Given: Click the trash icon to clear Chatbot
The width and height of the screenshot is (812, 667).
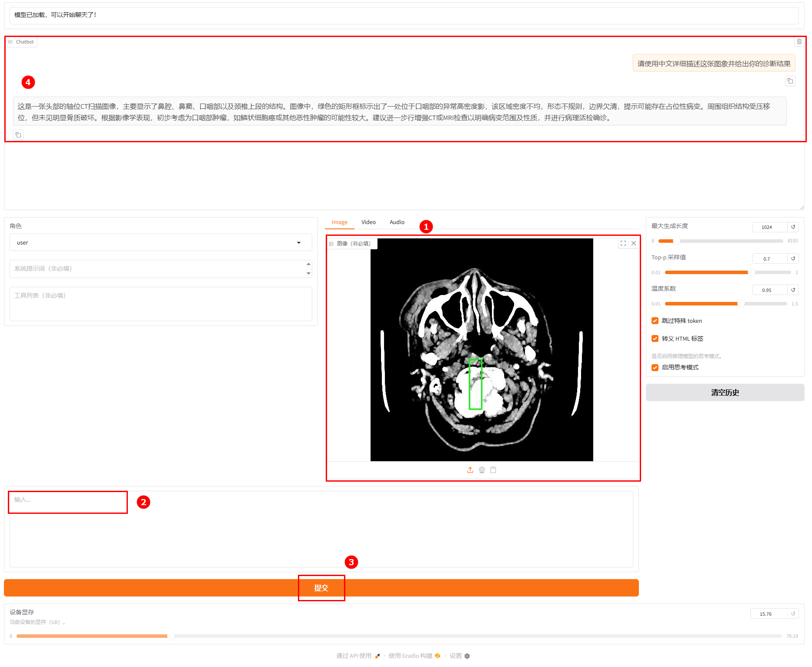Looking at the screenshot, I should pos(799,42).
